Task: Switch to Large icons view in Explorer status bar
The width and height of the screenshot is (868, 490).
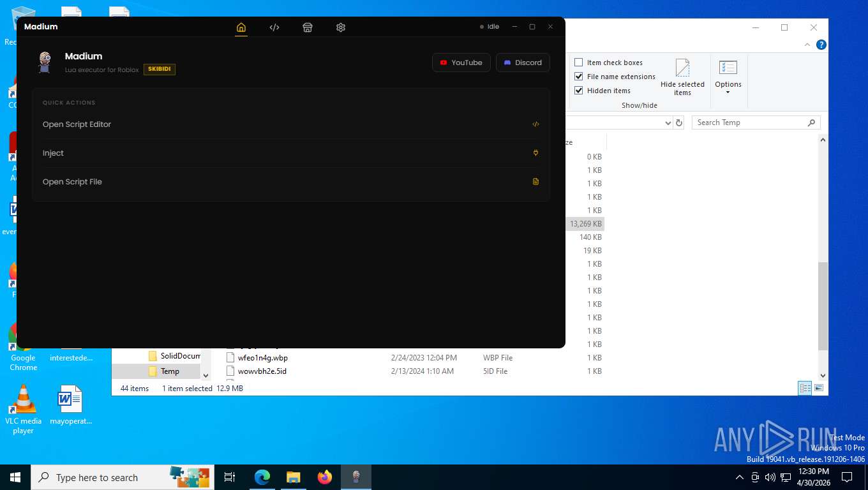Action: pos(819,388)
